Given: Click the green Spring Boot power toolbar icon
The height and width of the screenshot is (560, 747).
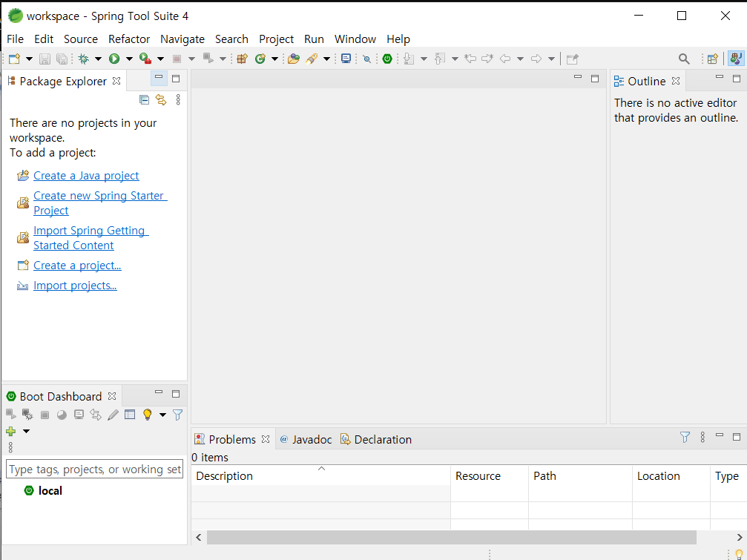Looking at the screenshot, I should (387, 59).
